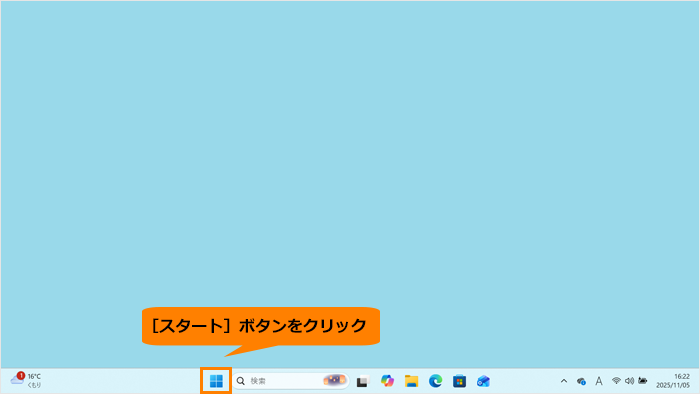Open Task View from the taskbar
700x394 pixels.
[x=362, y=382]
